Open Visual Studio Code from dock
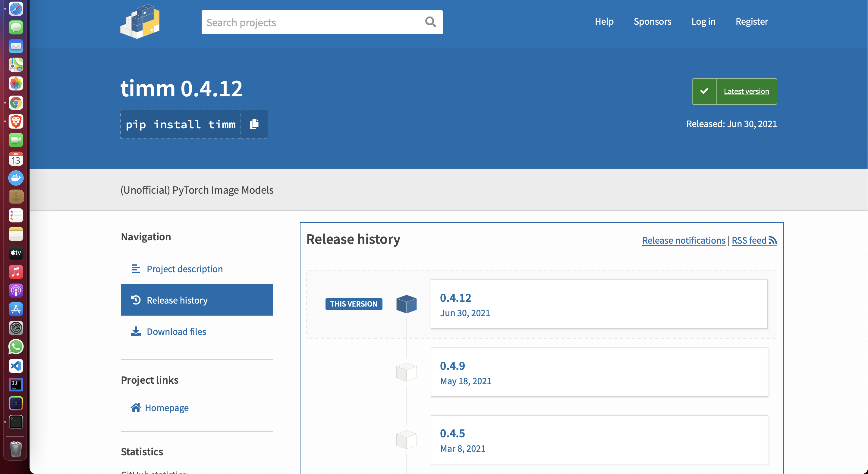 pyautogui.click(x=16, y=366)
